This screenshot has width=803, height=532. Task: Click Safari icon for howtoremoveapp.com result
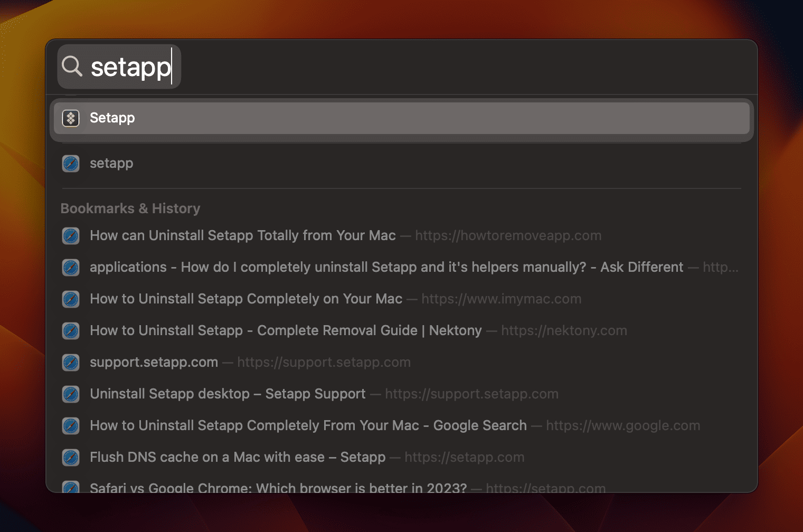coord(71,236)
